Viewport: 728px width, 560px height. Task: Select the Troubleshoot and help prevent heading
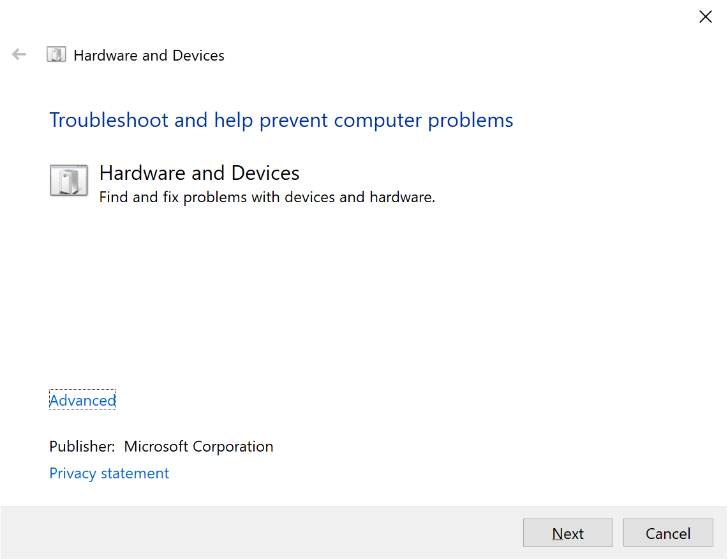pos(281,120)
